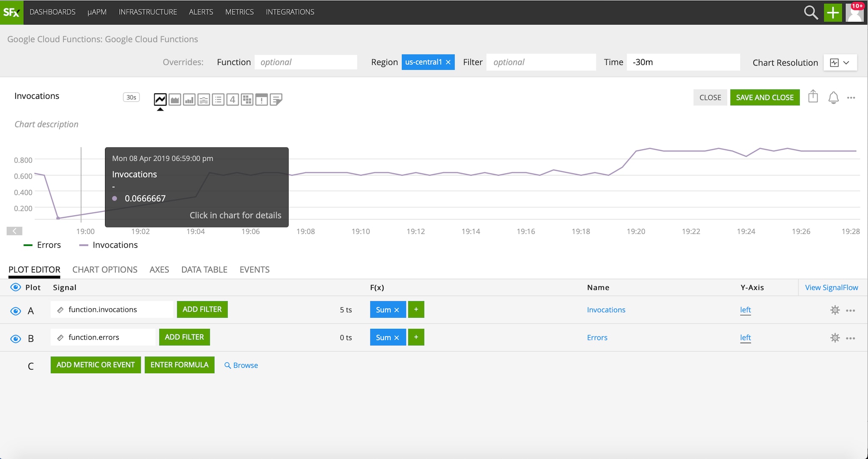868x459 pixels.
Task: Open three-dot menu for plot B
Action: coord(850,338)
